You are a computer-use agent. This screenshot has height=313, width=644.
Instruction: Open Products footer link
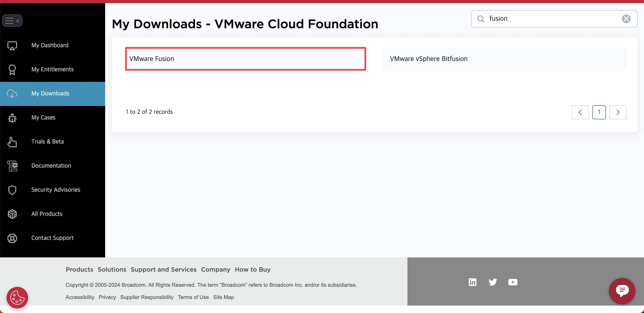coord(79,269)
